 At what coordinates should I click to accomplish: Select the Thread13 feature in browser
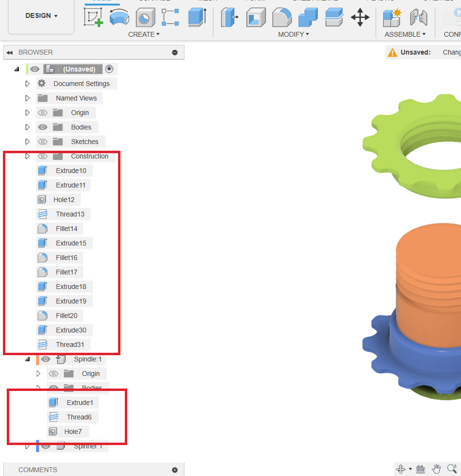tap(70, 214)
